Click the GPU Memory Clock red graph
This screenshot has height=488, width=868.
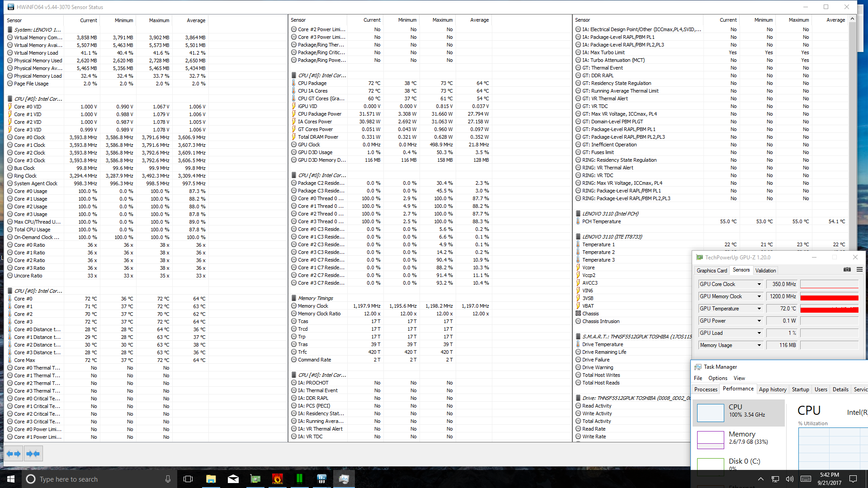(829, 297)
